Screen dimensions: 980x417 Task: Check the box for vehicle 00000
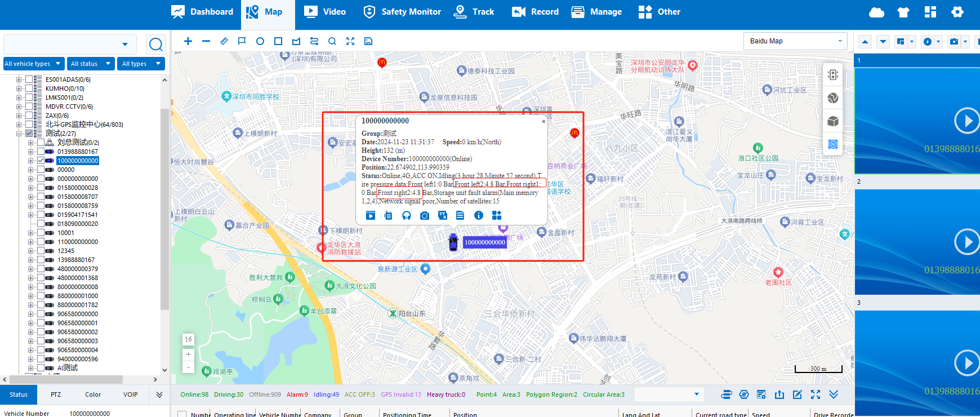(41, 170)
